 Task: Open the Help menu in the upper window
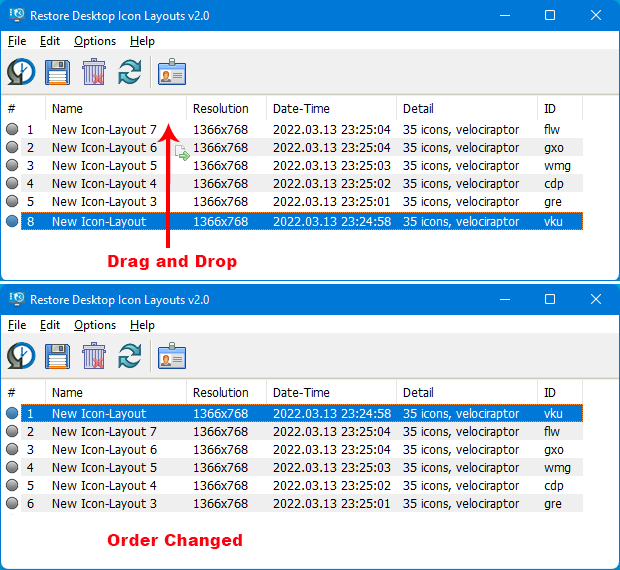click(x=142, y=41)
